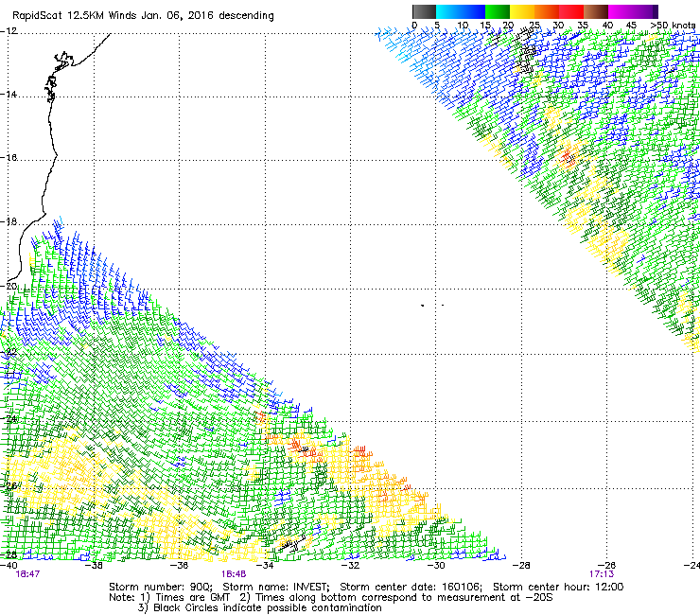The width and height of the screenshot is (700, 615).
Task: Click the red 30–35 knots legend swatch
Action: 571,11
